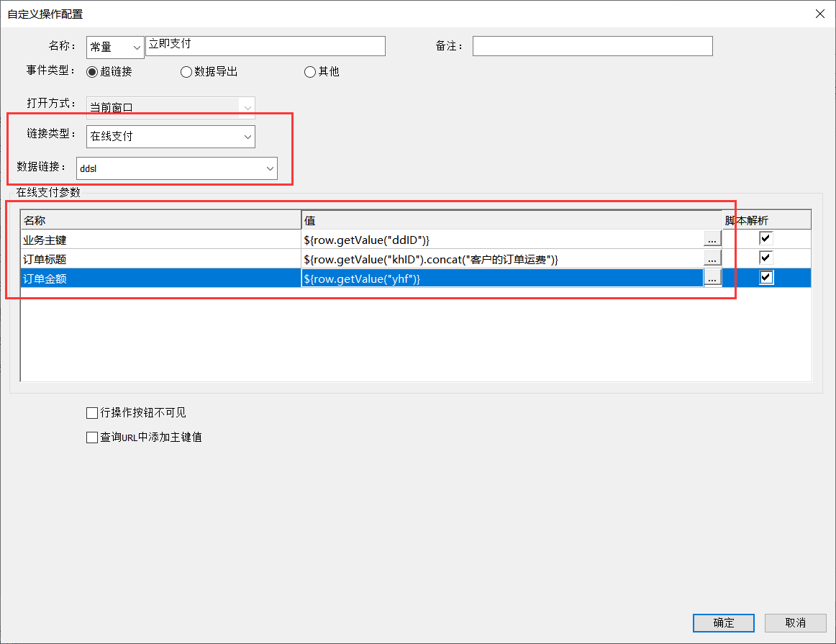This screenshot has width=836, height=644.
Task: Close the 自定义操作配置 dialog window
Action: click(x=819, y=14)
